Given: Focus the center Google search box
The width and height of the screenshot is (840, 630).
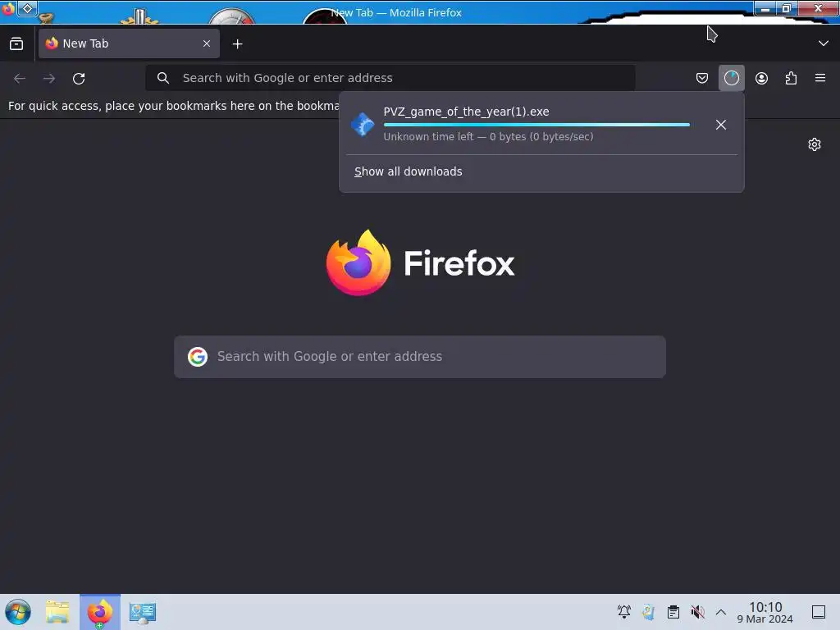Looking at the screenshot, I should click(420, 357).
